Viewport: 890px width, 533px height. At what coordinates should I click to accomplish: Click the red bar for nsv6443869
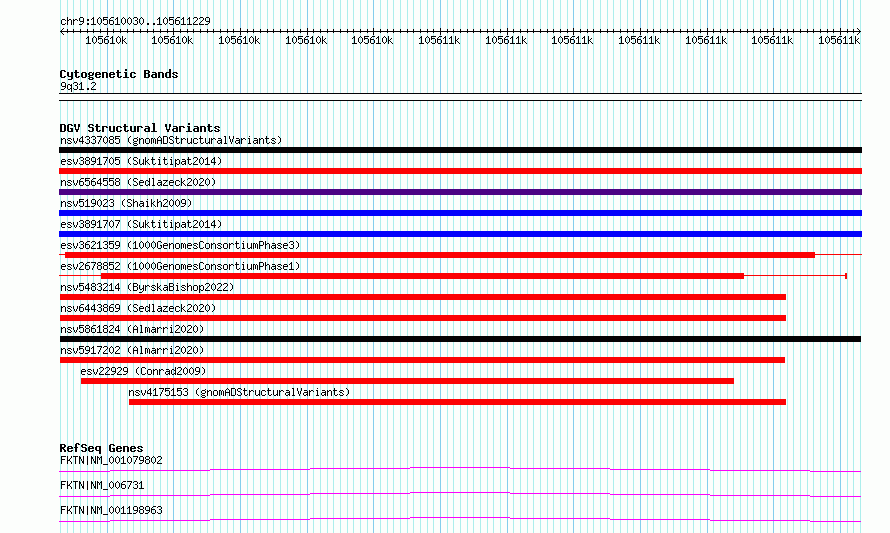(x=423, y=318)
